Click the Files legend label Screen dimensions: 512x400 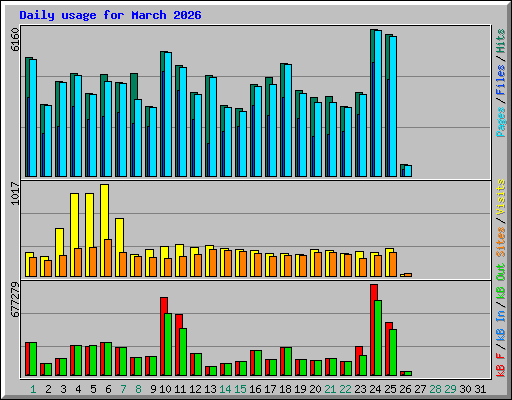click(501, 80)
